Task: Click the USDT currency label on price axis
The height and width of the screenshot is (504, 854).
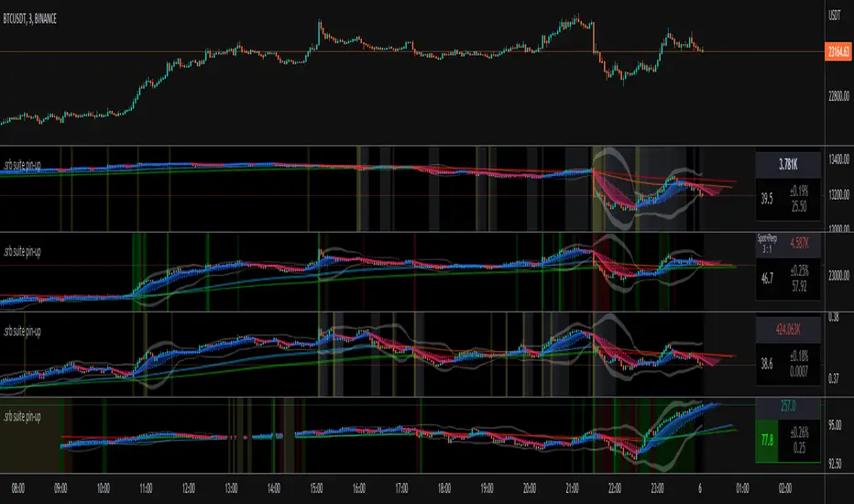Action: pos(835,16)
